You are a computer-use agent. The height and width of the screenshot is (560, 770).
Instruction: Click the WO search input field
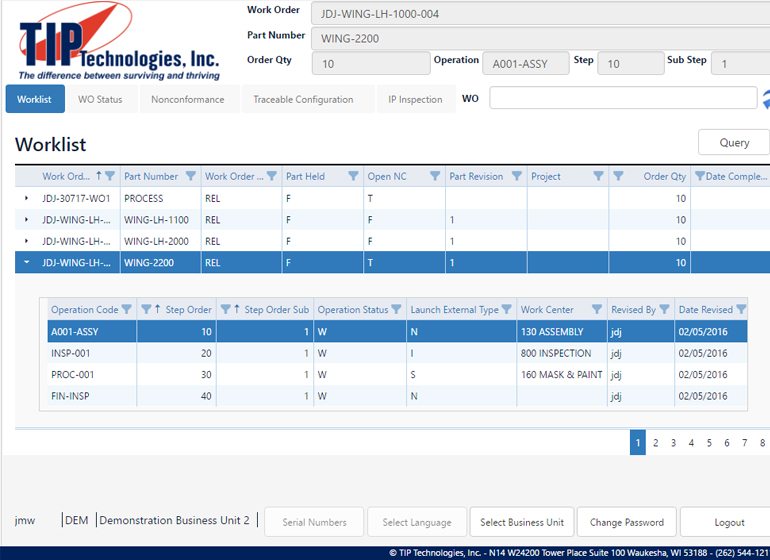point(623,98)
